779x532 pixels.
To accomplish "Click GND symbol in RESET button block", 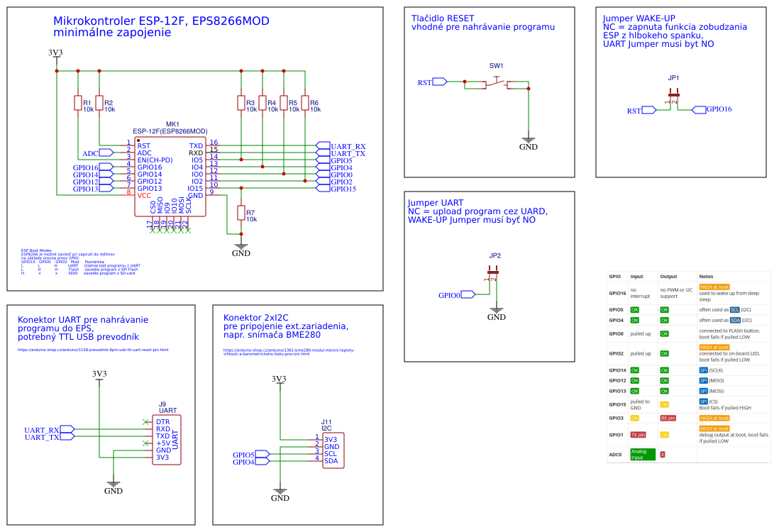I will (x=528, y=143).
